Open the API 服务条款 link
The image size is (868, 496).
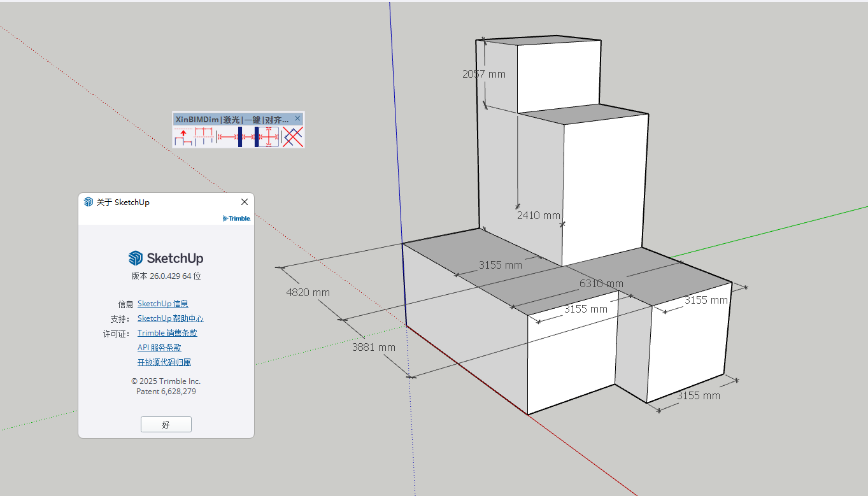coord(159,348)
